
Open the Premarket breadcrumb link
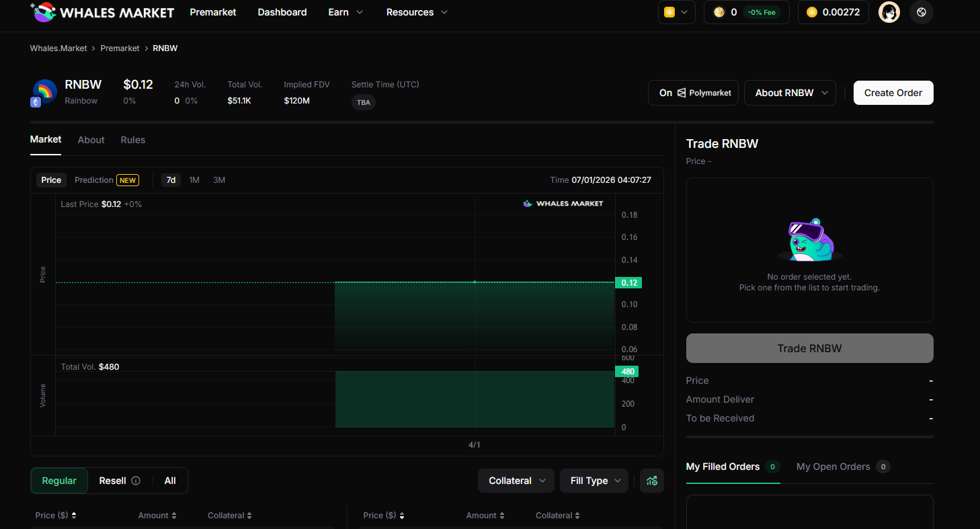[120, 48]
